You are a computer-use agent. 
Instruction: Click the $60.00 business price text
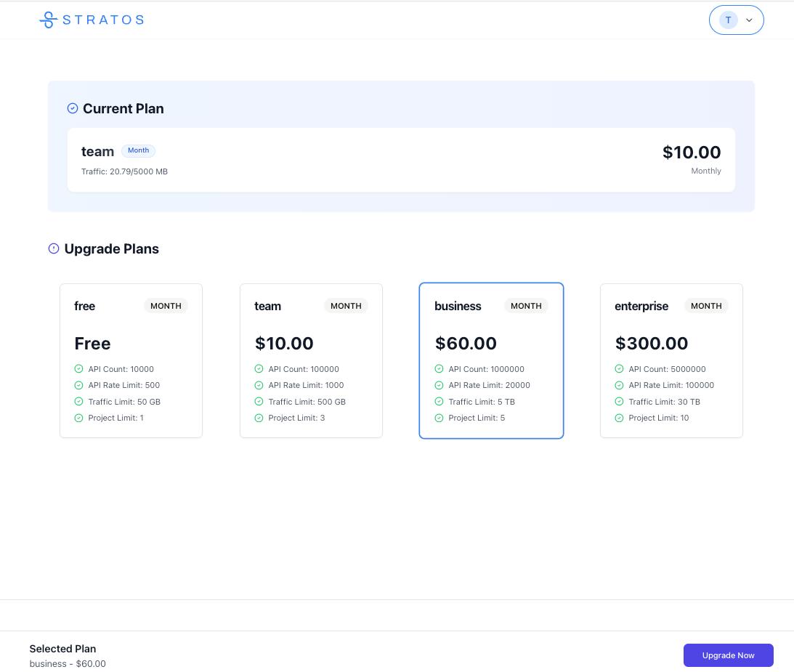(x=466, y=344)
